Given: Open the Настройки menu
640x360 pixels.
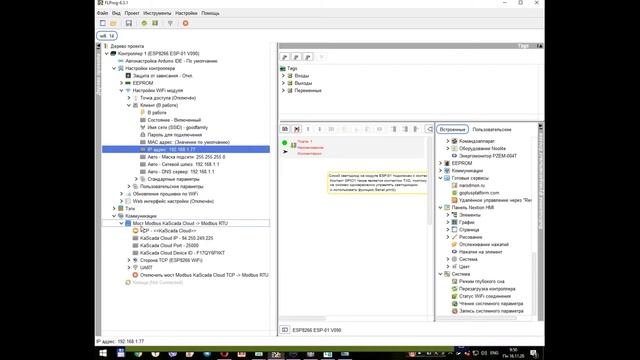Looking at the screenshot, I should 186,13.
